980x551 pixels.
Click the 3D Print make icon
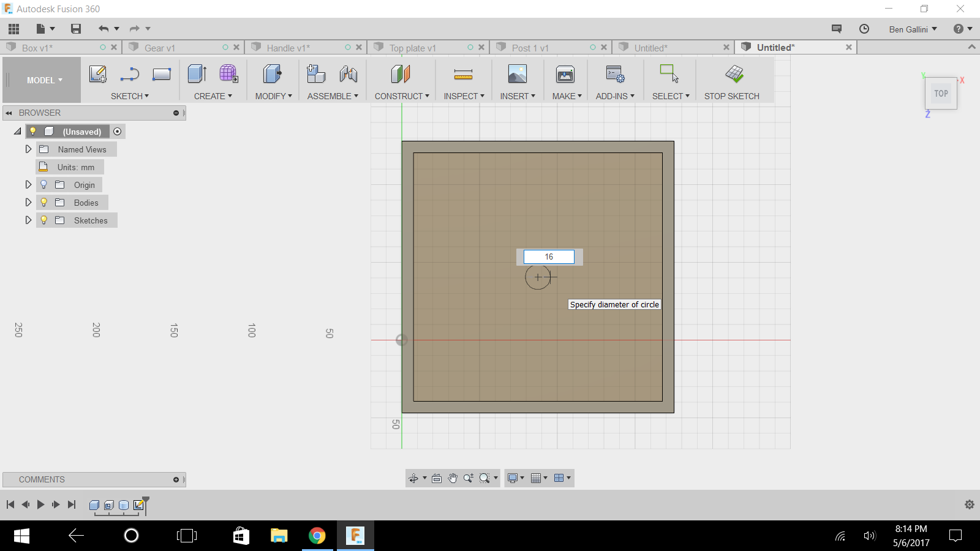pos(565,75)
